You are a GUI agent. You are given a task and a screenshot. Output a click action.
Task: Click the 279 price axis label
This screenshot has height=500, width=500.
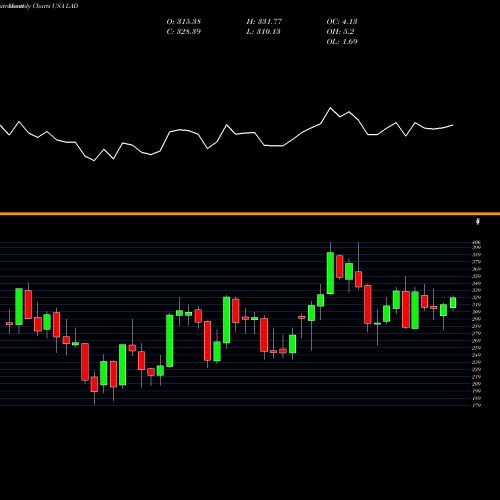coord(477,333)
